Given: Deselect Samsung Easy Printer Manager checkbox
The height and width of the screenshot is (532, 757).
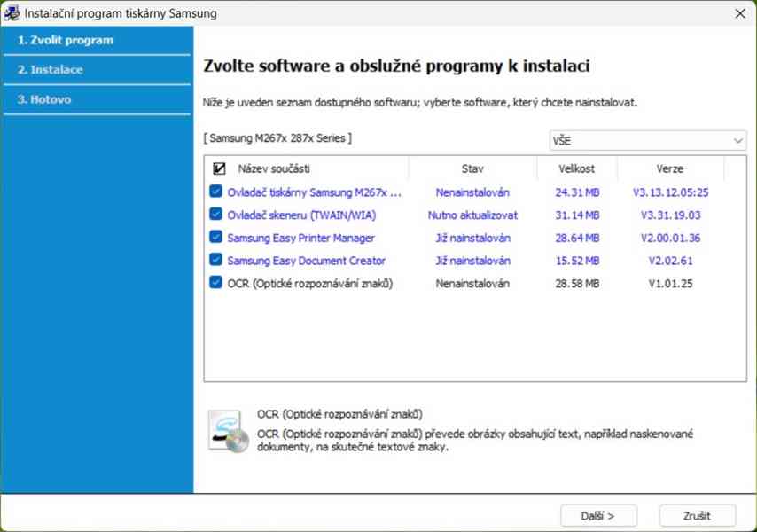Looking at the screenshot, I should point(216,238).
